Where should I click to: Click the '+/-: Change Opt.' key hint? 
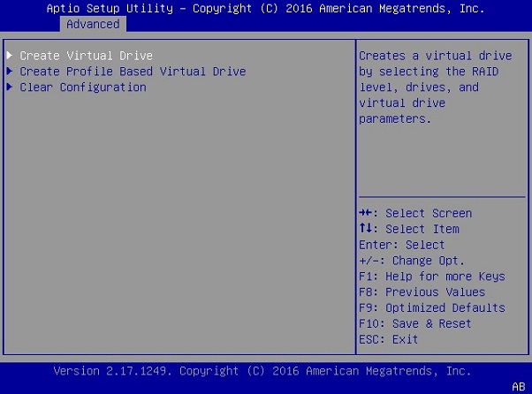pos(412,261)
